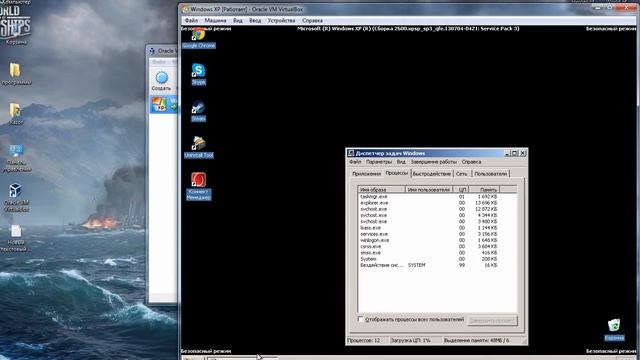Open the Устройства menu
This screenshot has width=640, height=360.
281,20
